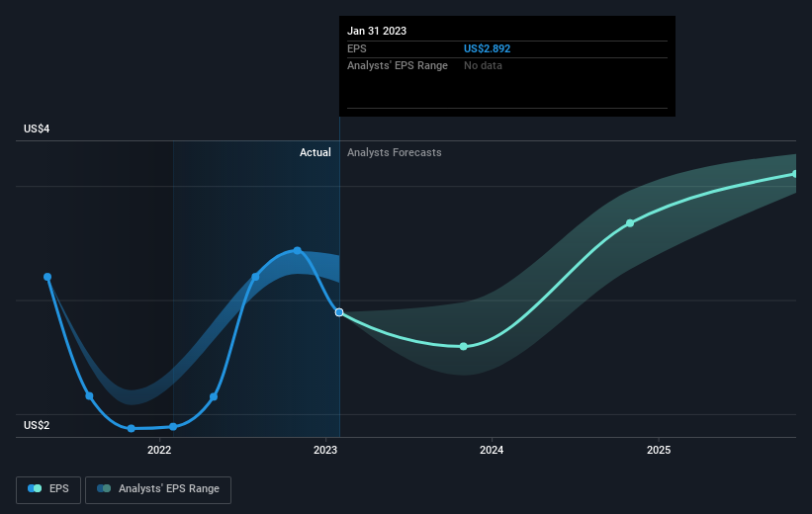Viewport: 812px width, 514px height.
Task: Click the Jan 31 2023 tooltip date
Action: [377, 31]
